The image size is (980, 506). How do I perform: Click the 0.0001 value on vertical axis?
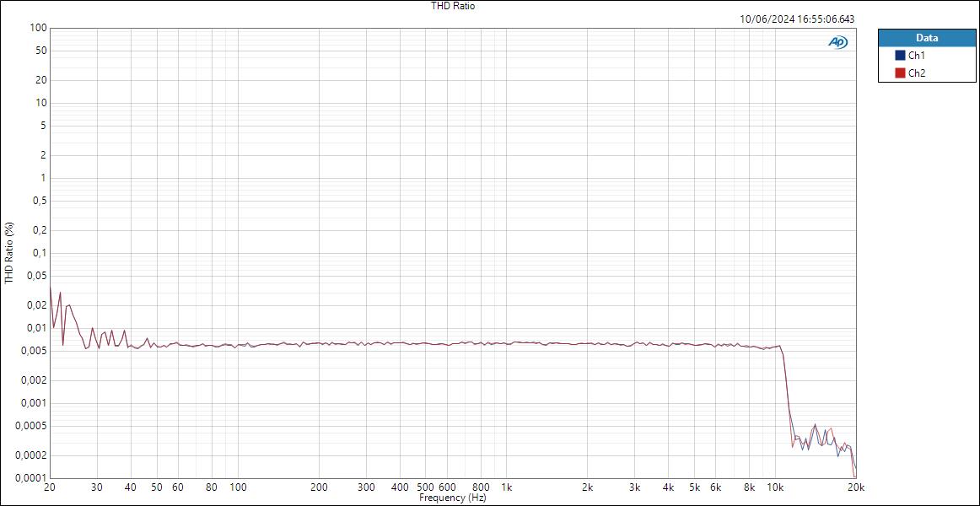[x=30, y=478]
